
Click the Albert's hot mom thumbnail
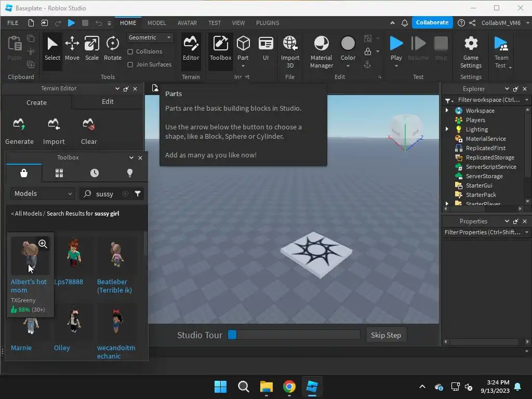coord(30,256)
